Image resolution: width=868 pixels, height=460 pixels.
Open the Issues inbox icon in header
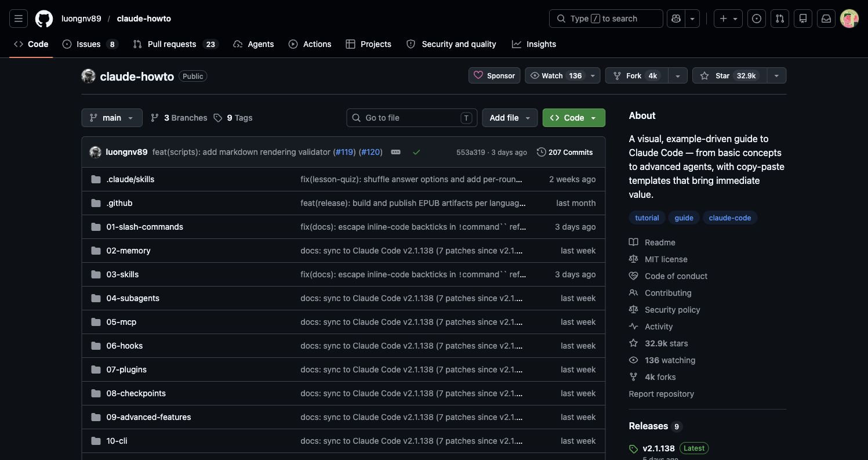pos(757,19)
